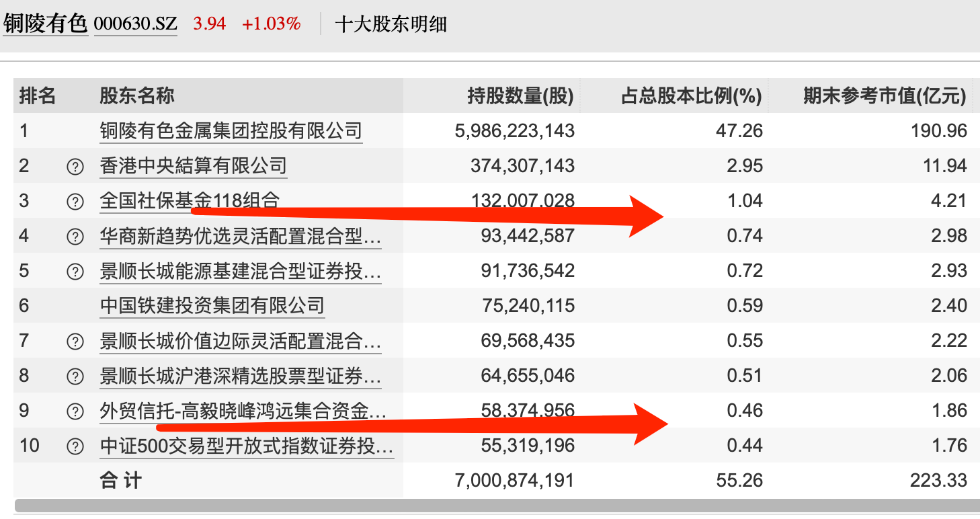
Task: Select total market value 223.33
Action: (939, 480)
